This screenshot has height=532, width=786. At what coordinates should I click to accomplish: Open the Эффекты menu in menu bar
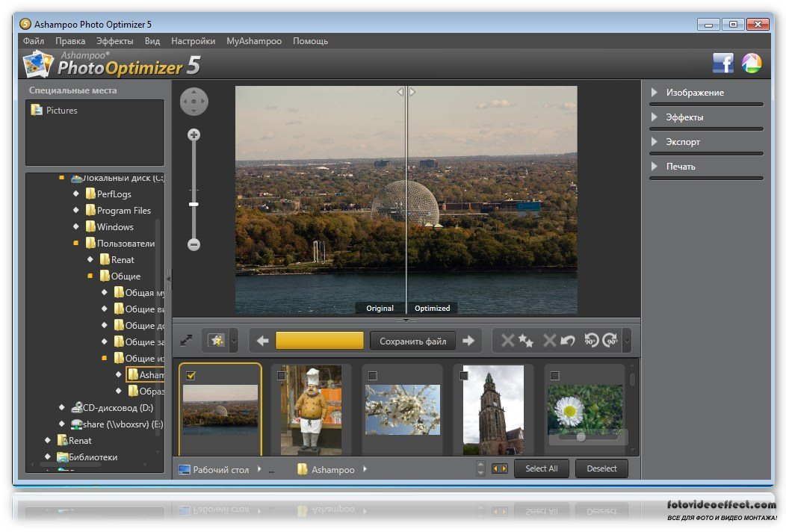pyautogui.click(x=115, y=41)
